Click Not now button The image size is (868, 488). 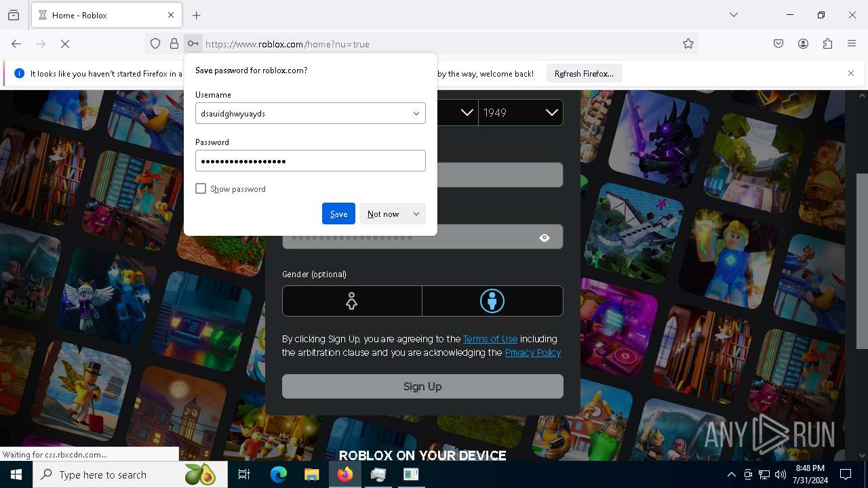pos(383,213)
